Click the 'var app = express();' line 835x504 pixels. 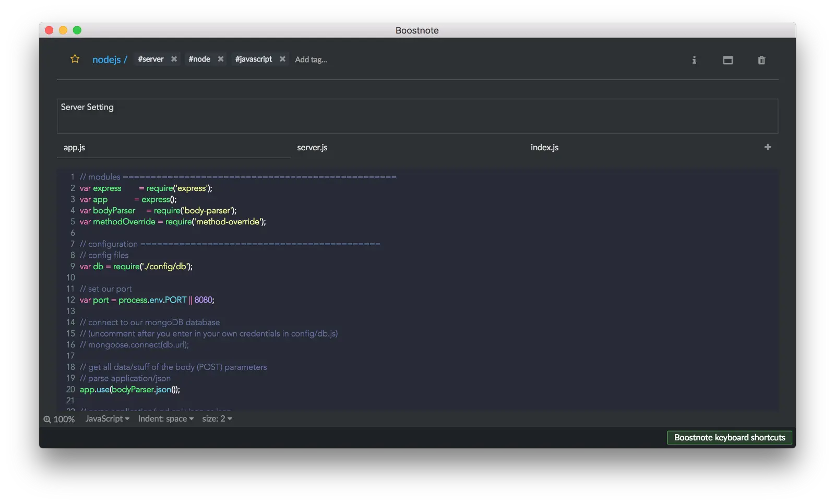[x=128, y=199]
